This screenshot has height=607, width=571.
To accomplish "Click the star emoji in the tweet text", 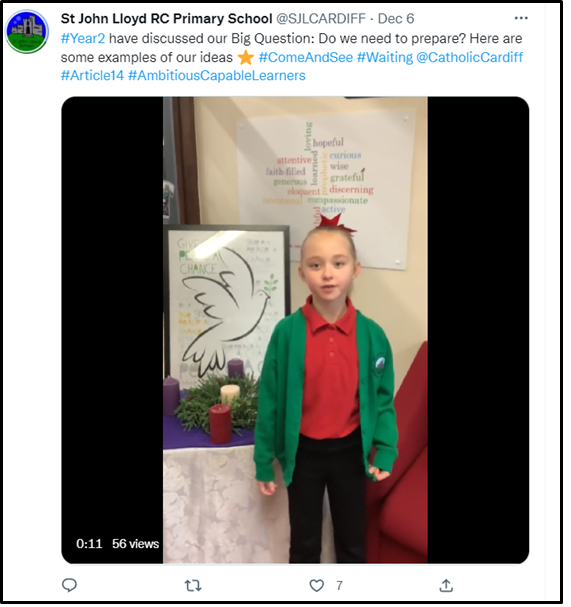I will click(245, 58).
